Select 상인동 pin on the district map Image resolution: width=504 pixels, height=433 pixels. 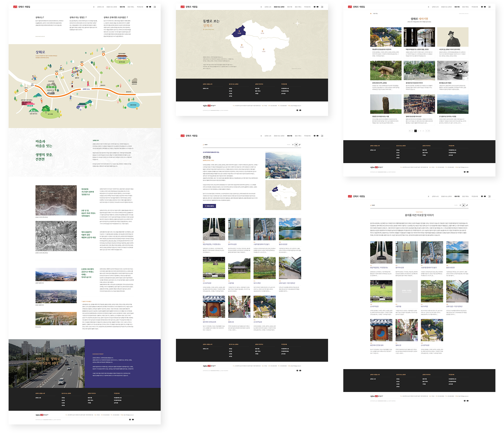pyautogui.click(x=262, y=32)
